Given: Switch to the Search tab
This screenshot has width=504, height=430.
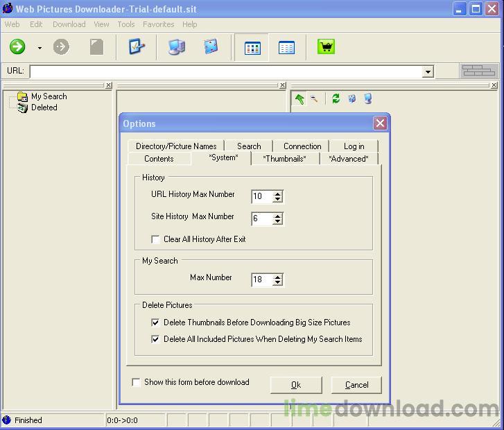Looking at the screenshot, I should pyautogui.click(x=249, y=146).
